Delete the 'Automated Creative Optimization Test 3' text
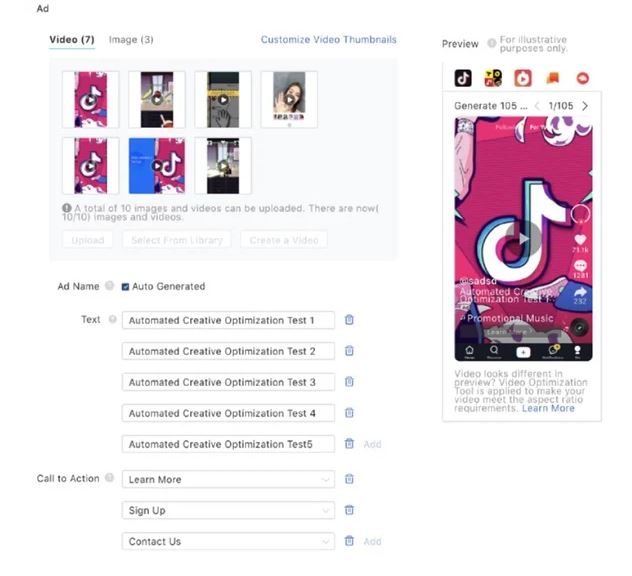 349,382
